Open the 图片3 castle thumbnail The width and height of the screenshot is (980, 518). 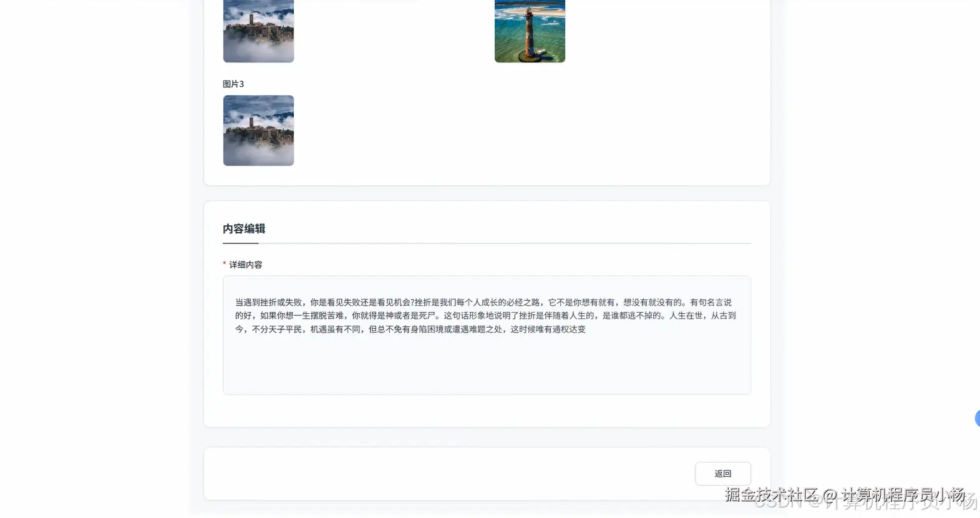pos(258,130)
